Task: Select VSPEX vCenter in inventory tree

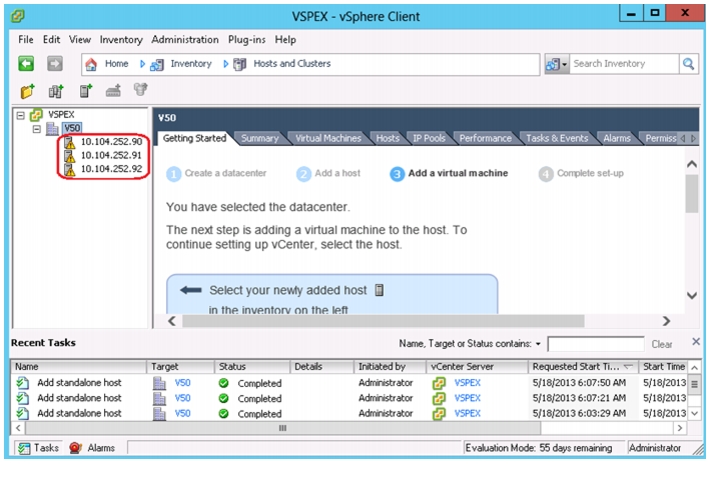Action: pyautogui.click(x=61, y=115)
